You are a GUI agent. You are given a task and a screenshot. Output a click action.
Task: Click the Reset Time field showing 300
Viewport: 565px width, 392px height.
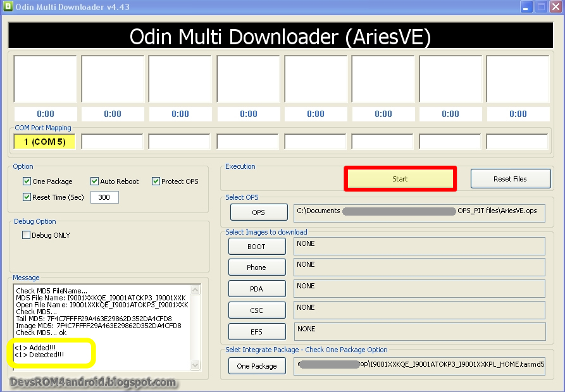[104, 197]
